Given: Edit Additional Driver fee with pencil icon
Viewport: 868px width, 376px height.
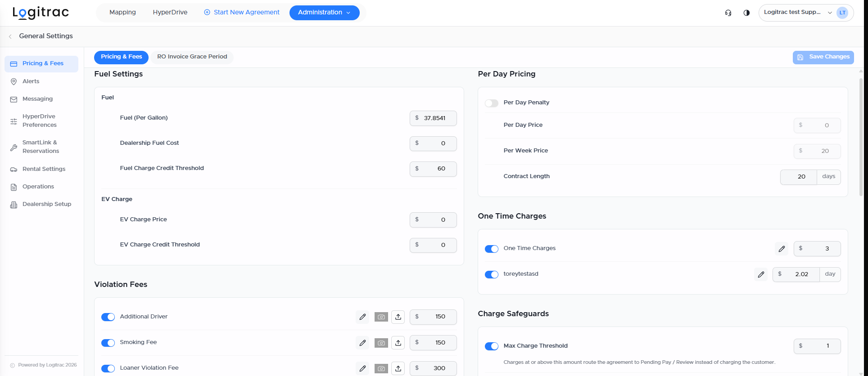Looking at the screenshot, I should 362,317.
